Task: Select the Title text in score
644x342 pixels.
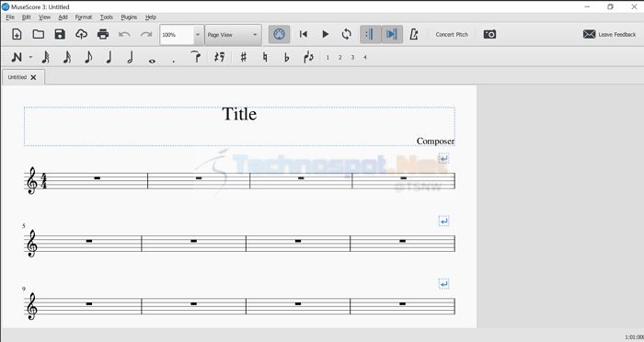Action: click(x=239, y=114)
